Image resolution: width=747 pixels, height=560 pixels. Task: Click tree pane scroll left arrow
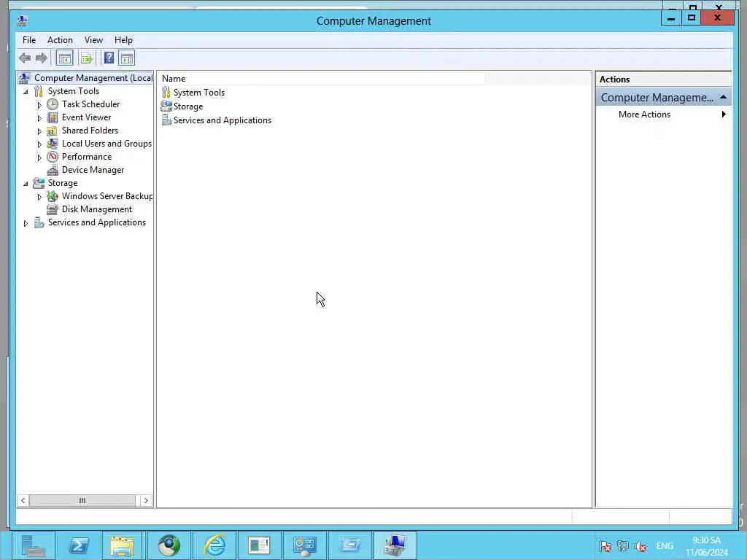tap(23, 500)
